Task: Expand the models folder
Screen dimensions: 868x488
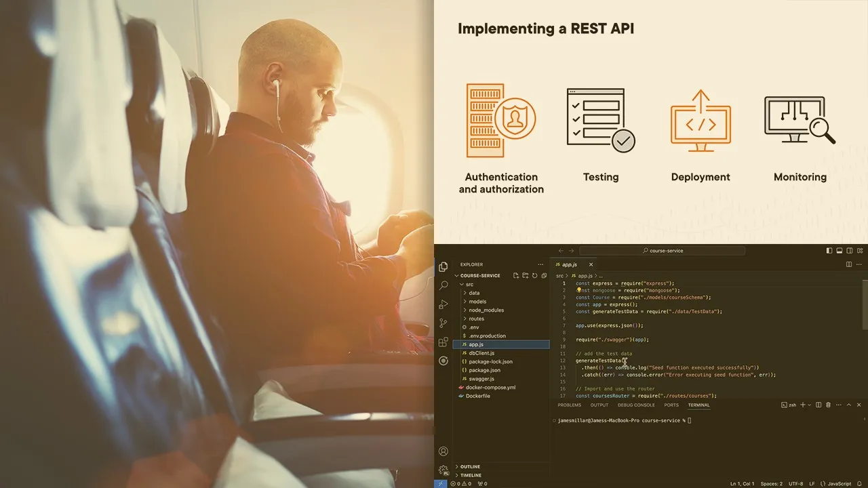Action: pos(465,302)
